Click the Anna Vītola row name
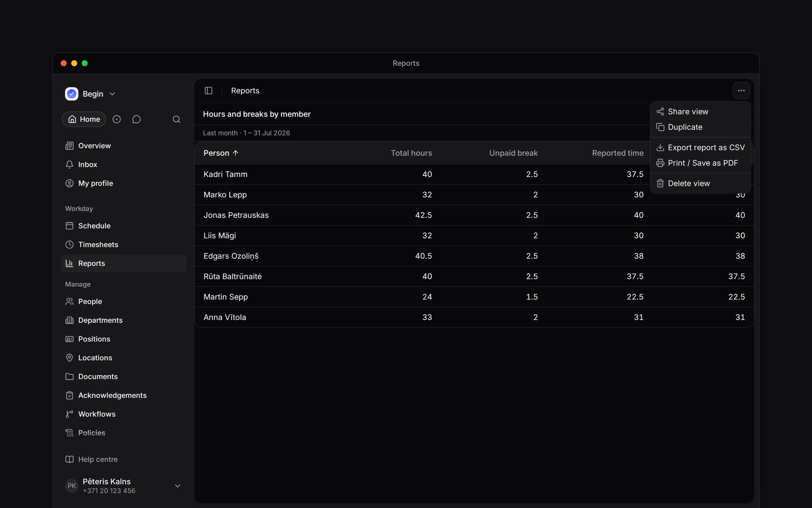Image resolution: width=812 pixels, height=508 pixels. pos(225,317)
